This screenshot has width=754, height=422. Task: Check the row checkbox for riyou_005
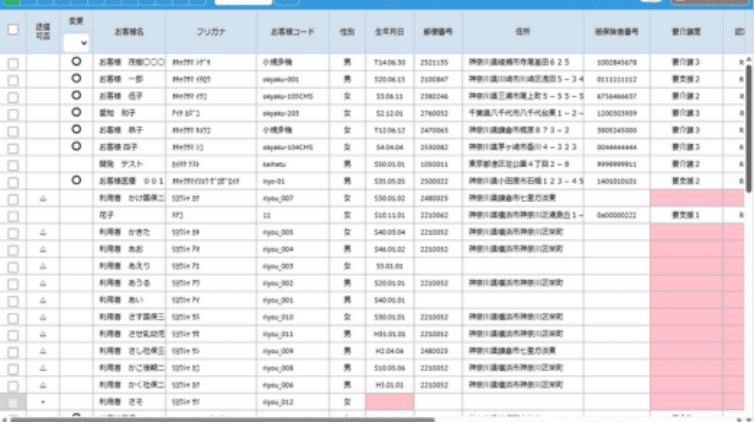(x=13, y=233)
